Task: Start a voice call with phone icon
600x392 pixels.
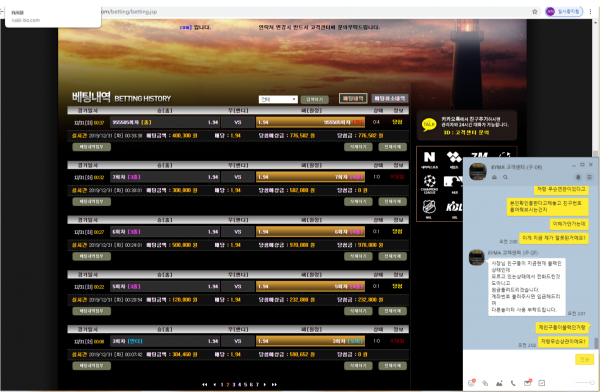Action: pyautogui.click(x=513, y=383)
